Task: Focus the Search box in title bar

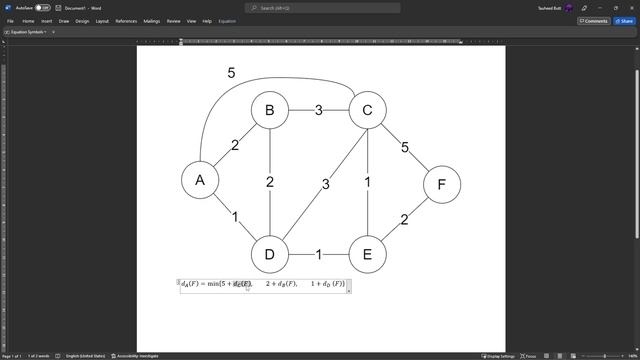Action: pos(322,8)
